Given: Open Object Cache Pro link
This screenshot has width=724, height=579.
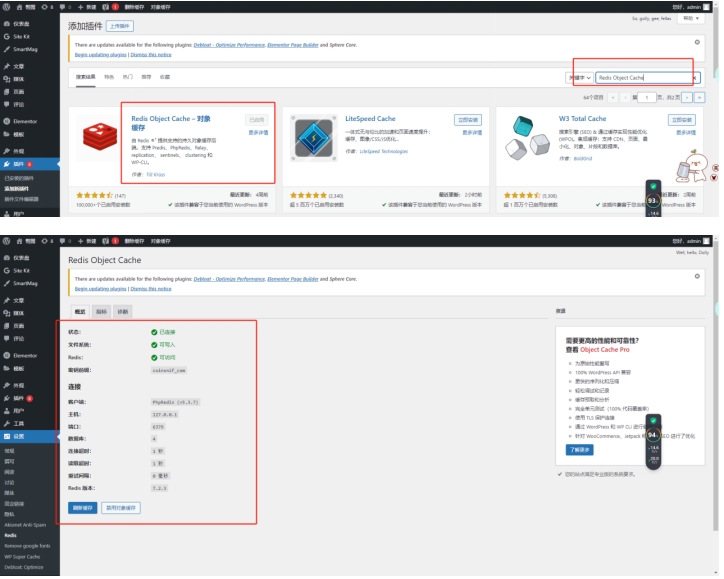Looking at the screenshot, I should pos(604,350).
